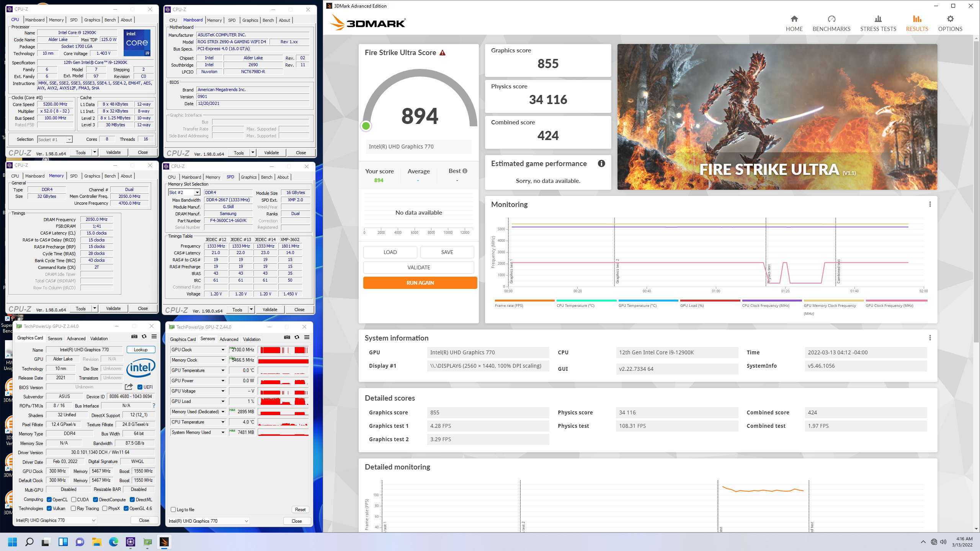Screen dimensions: 980x551
Task: Open the RESULTS section
Action: coord(917,23)
